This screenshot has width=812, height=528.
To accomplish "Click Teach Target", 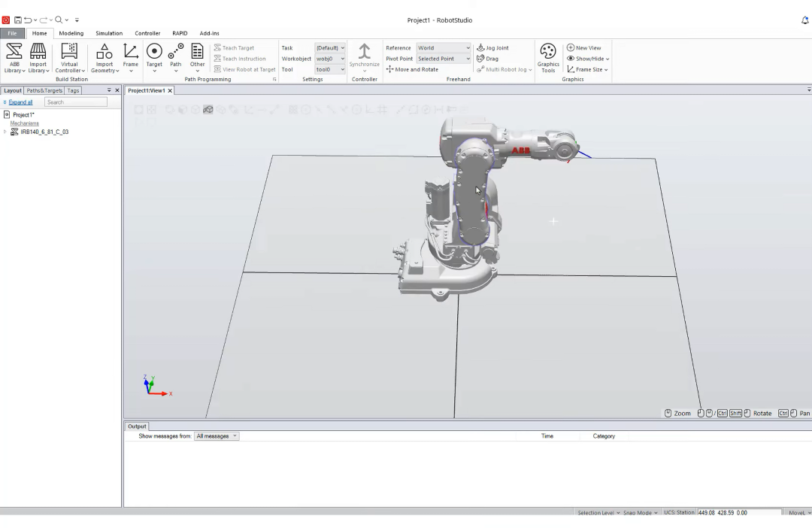I will tap(234, 47).
